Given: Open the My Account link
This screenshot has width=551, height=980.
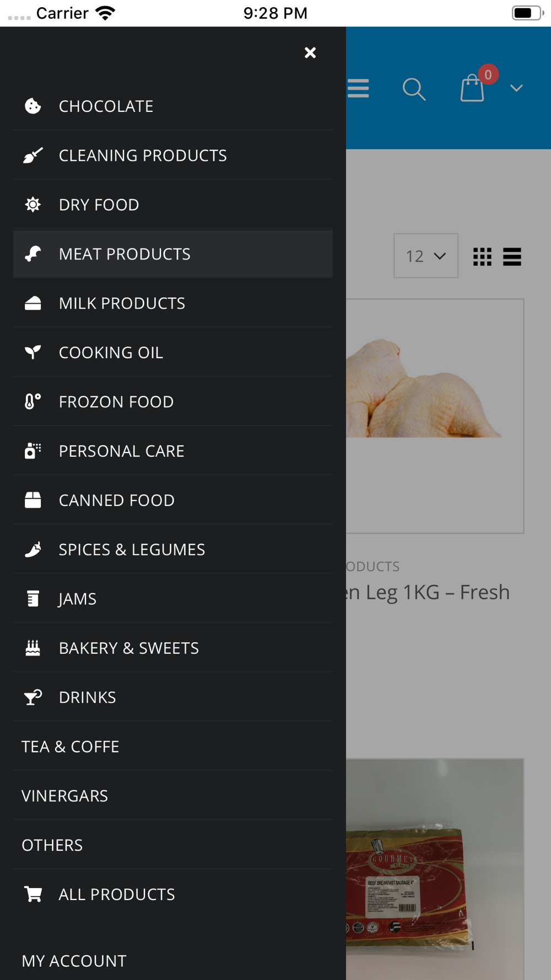Looking at the screenshot, I should click(x=74, y=961).
